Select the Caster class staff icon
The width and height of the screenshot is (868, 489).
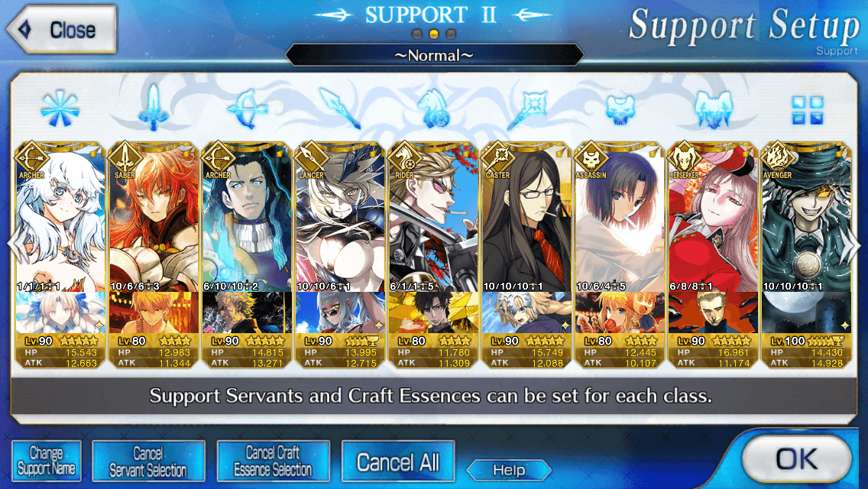(526, 108)
